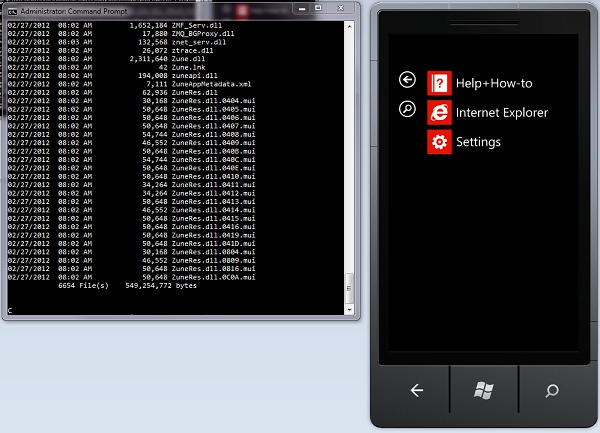Click the ZuneRes.dll.0410.mui file name
Viewport: 600px width, 433px height.
(x=214, y=176)
